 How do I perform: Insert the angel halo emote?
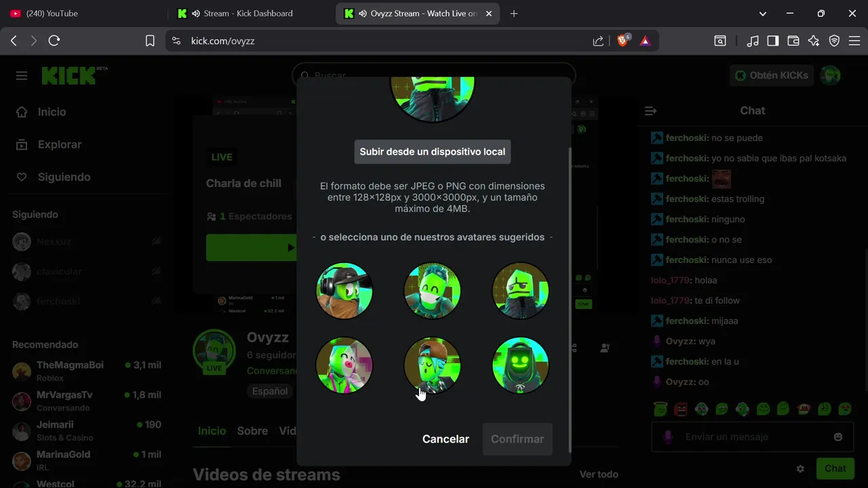click(660, 409)
